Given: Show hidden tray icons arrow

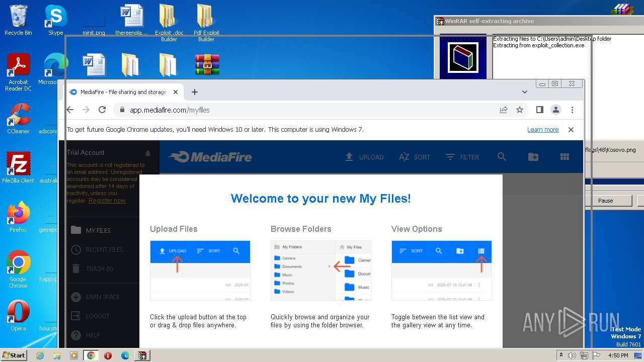Looking at the screenshot, I should click(x=561, y=355).
